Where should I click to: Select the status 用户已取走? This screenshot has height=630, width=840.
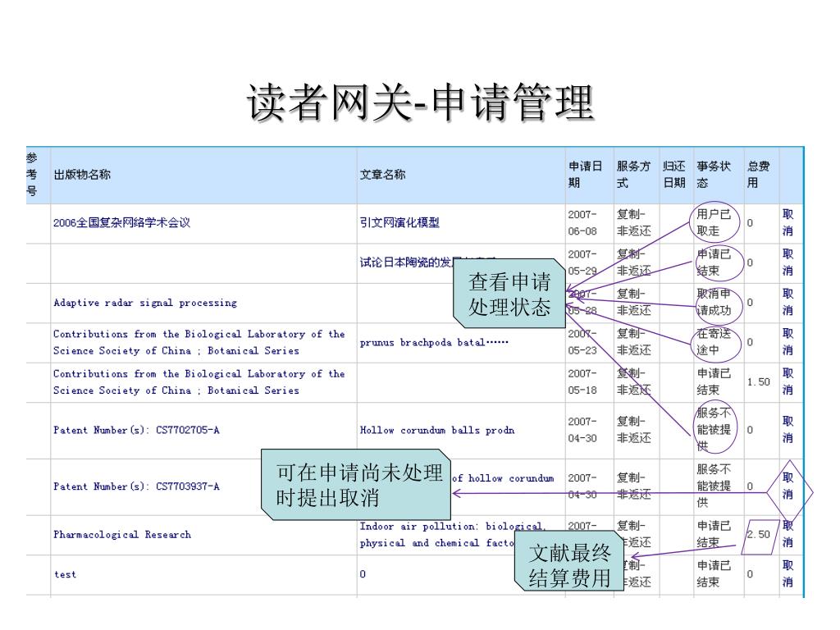coord(714,223)
